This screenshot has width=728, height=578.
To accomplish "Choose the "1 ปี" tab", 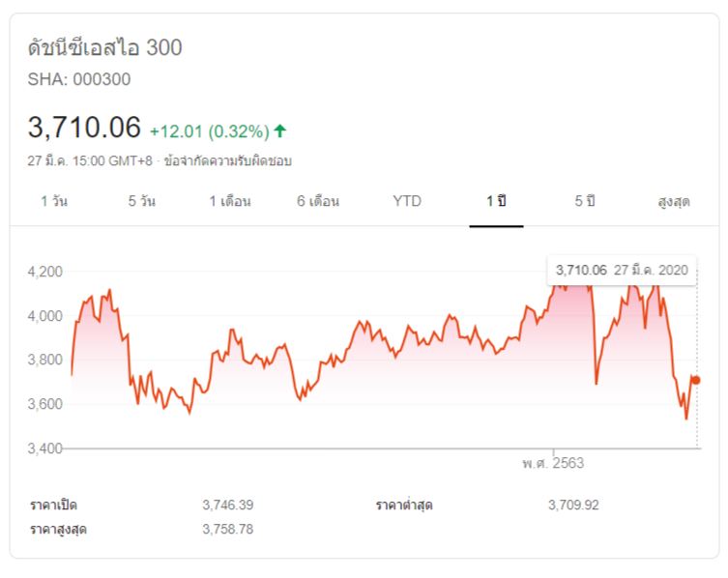I will tap(497, 201).
